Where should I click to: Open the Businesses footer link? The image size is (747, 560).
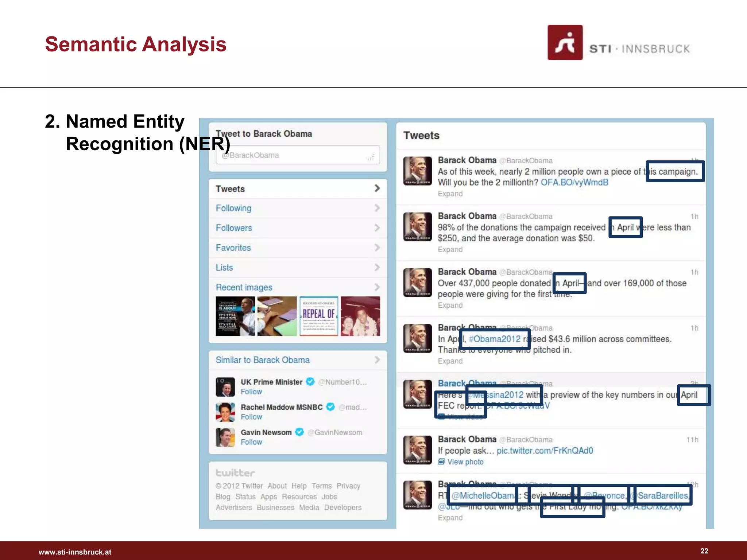(275, 507)
